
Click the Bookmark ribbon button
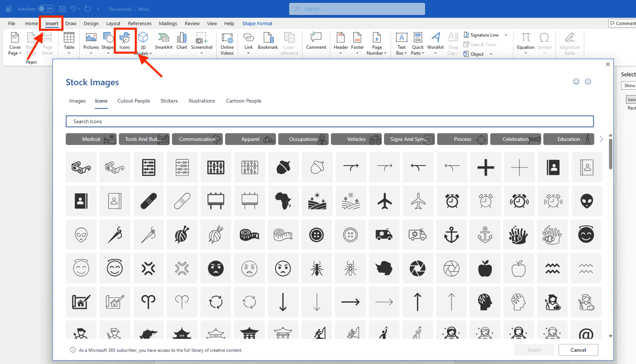268,41
